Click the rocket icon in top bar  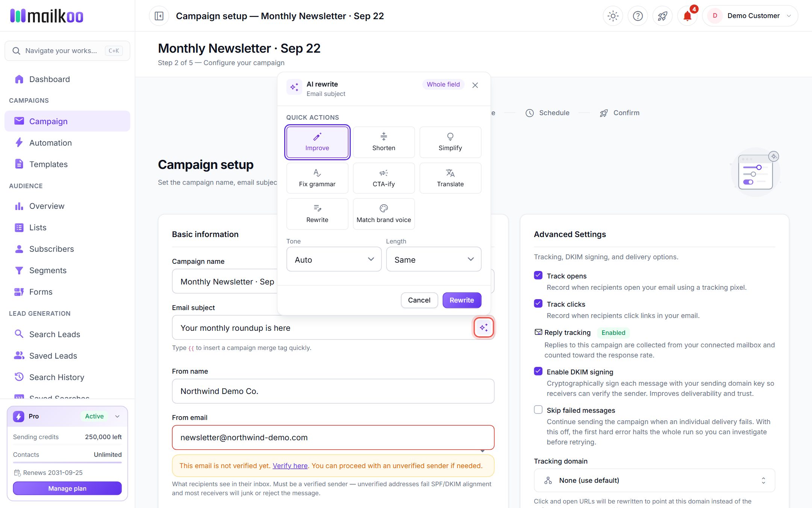coord(662,16)
